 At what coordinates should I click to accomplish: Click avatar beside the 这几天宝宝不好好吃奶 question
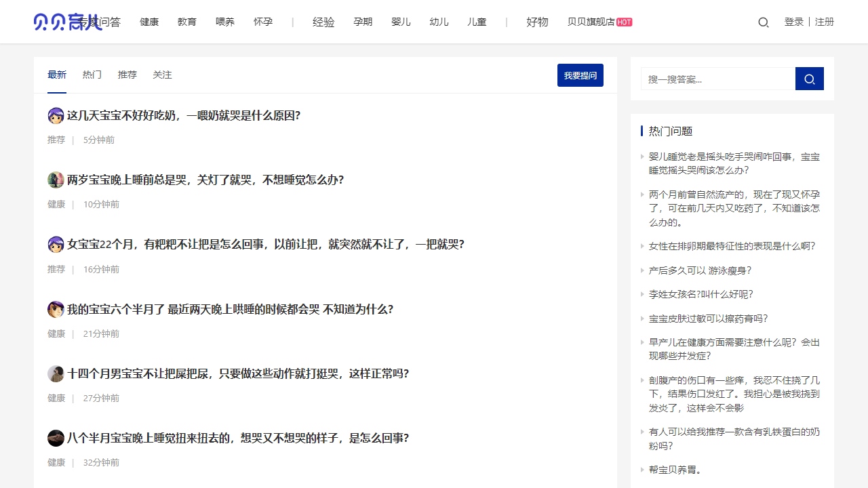pyautogui.click(x=56, y=116)
